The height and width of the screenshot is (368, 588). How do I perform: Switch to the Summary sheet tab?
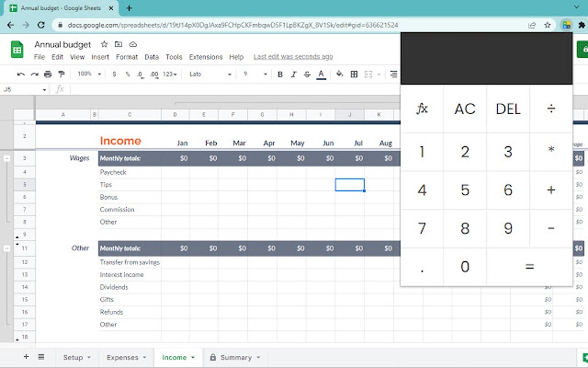coord(235,358)
